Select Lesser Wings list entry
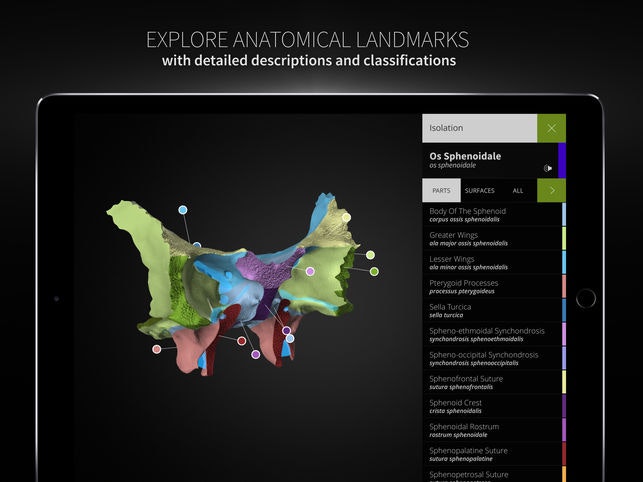643x482 pixels. pyautogui.click(x=492, y=263)
